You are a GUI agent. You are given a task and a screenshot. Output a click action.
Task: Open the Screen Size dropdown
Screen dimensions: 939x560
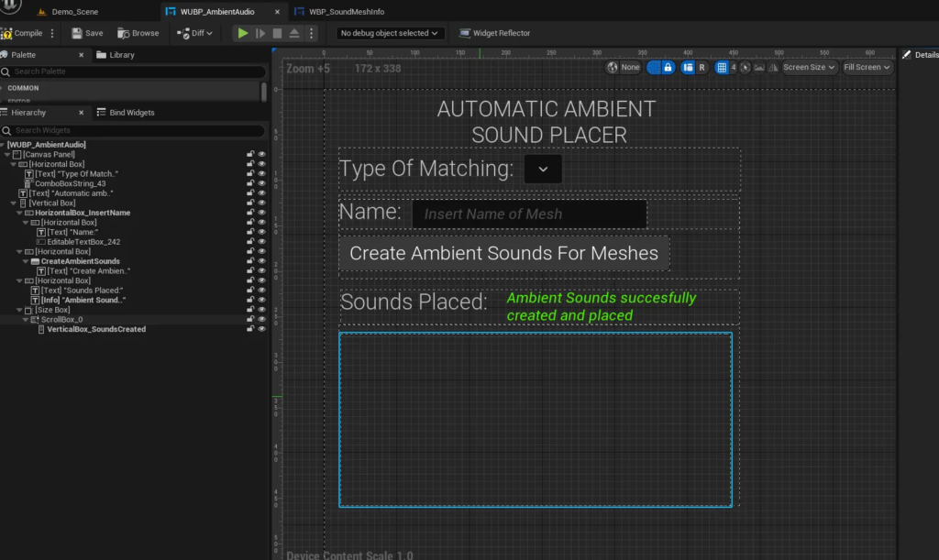pyautogui.click(x=809, y=67)
